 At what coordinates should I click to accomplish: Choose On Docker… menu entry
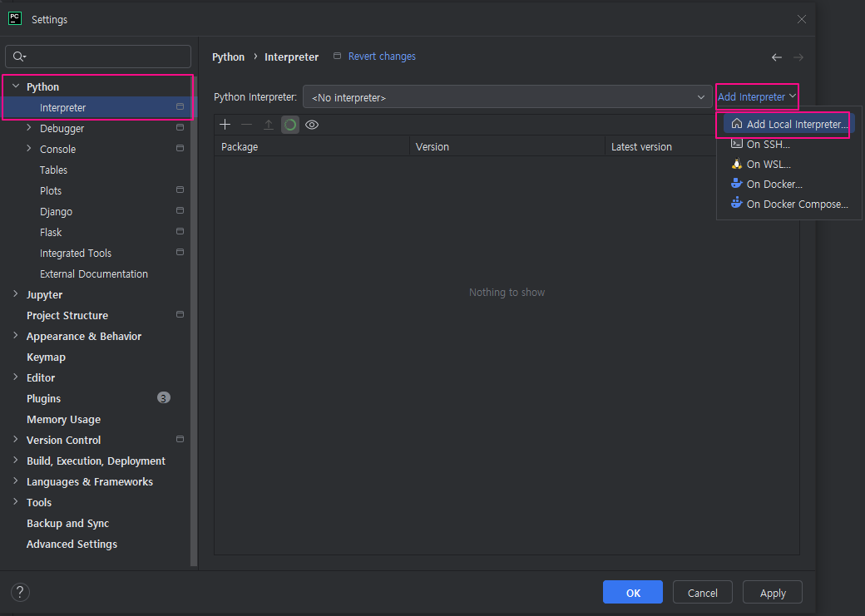click(788, 184)
